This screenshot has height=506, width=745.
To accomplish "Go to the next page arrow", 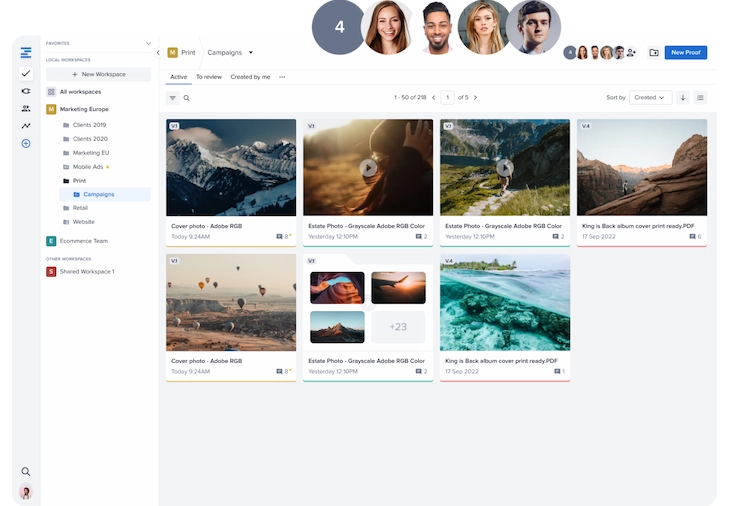I will pyautogui.click(x=475, y=97).
